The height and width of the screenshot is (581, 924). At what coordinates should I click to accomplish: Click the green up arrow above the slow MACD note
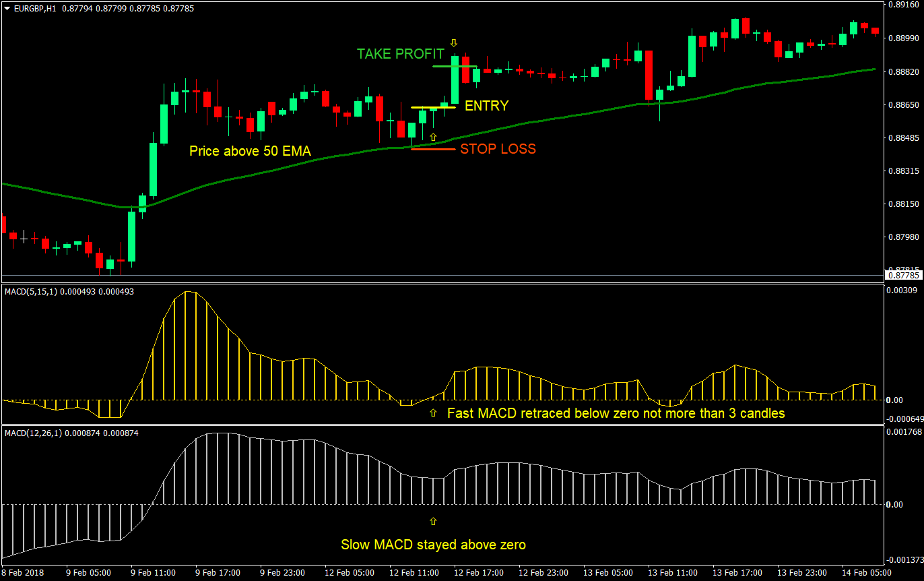tap(433, 520)
